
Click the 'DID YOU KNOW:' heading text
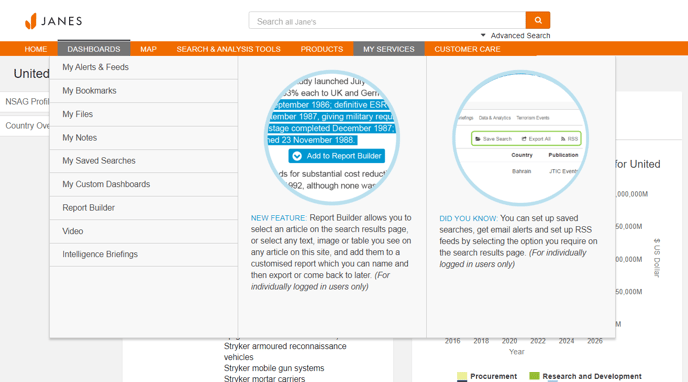pyautogui.click(x=469, y=218)
